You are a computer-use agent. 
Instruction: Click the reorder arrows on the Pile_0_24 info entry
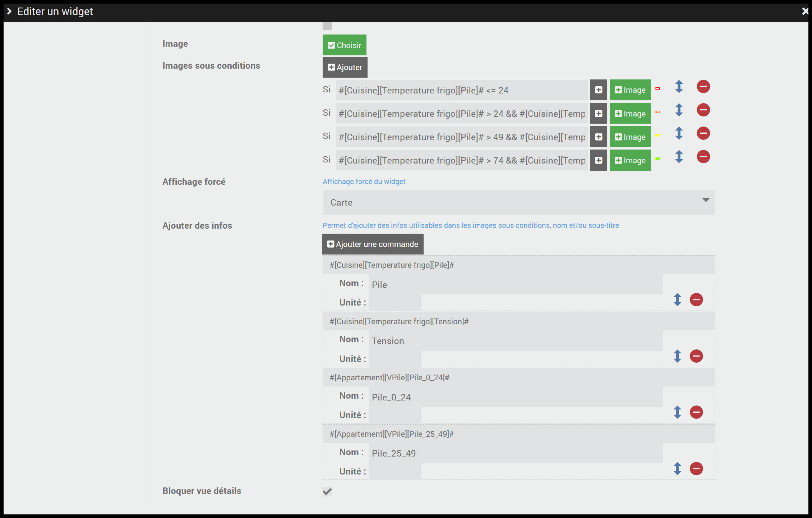pyautogui.click(x=677, y=412)
